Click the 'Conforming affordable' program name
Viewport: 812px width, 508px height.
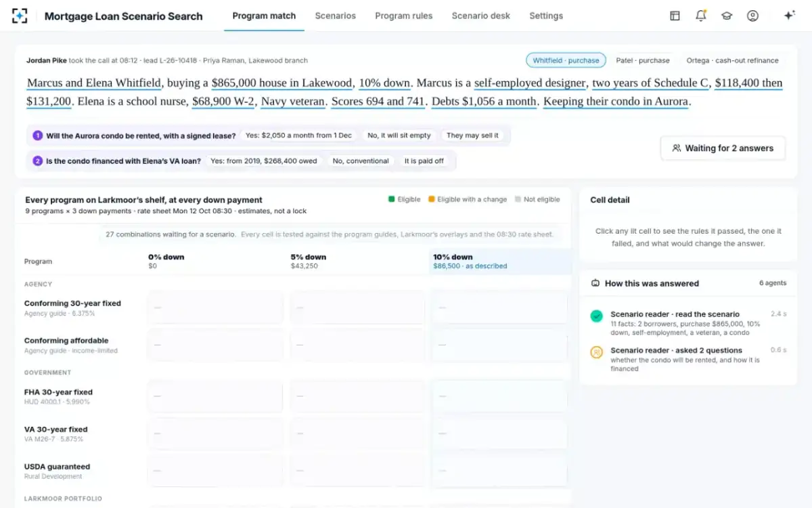coord(66,341)
